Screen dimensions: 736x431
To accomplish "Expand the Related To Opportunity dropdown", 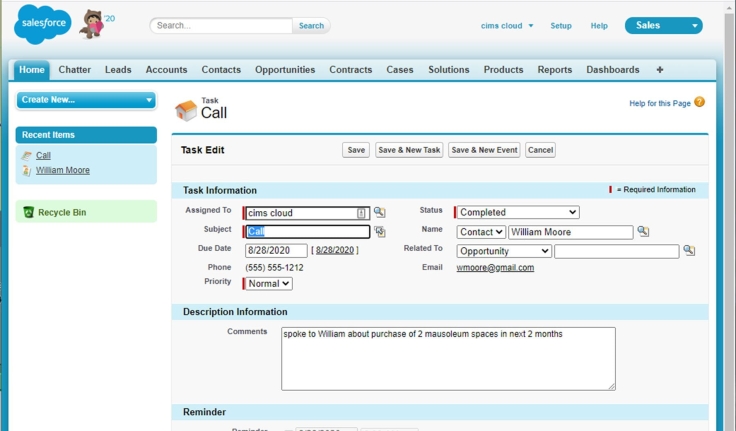I will [503, 251].
